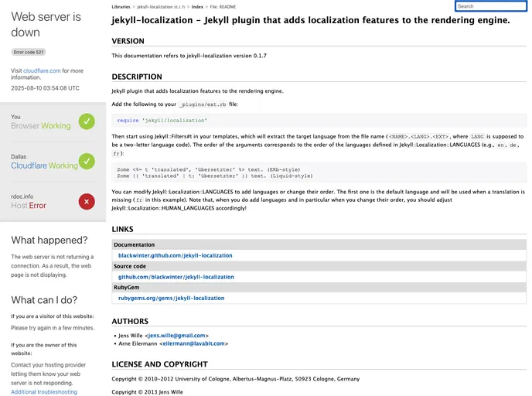Go to the Index breadcrumb link
532x396 pixels.
click(197, 7)
